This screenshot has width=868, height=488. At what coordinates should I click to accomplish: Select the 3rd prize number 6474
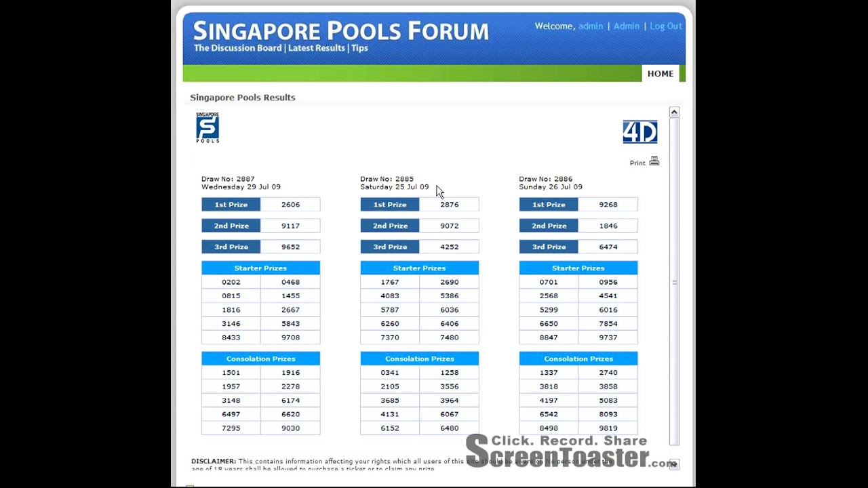click(x=608, y=247)
